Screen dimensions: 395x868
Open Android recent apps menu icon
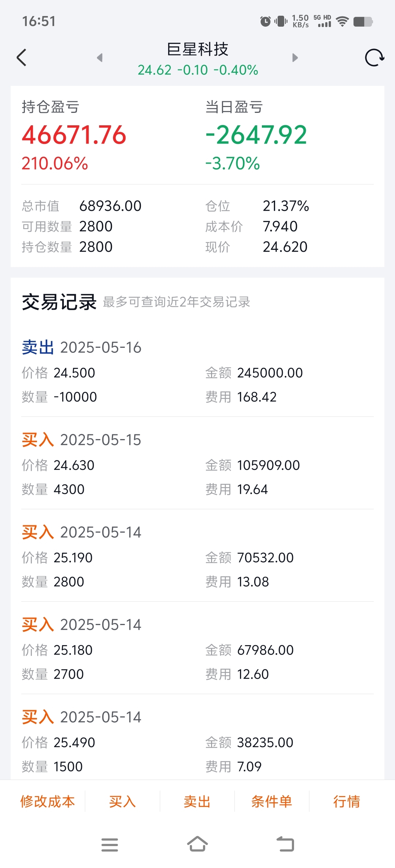(110, 845)
